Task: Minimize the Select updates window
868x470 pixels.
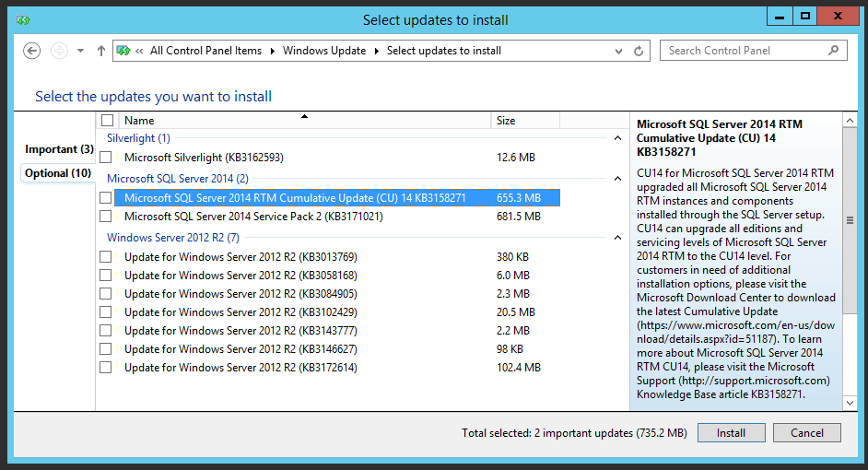Action: point(780,16)
